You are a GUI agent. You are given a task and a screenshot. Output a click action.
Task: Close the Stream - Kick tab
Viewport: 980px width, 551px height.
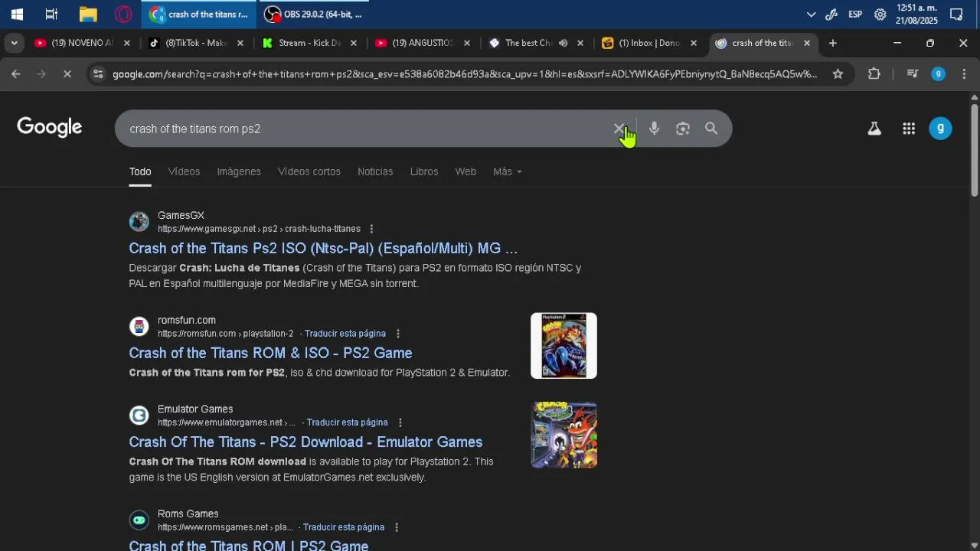tap(353, 43)
